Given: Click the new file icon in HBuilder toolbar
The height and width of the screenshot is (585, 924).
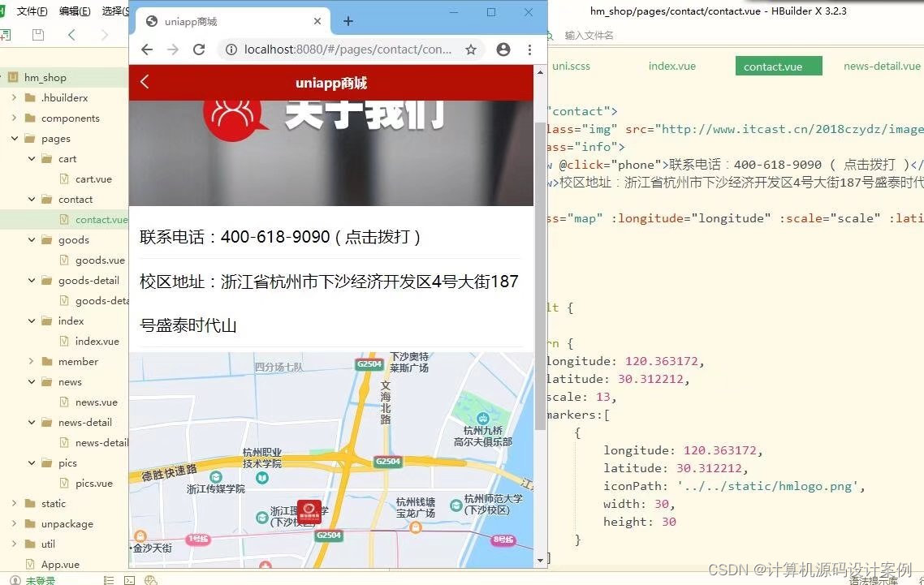Looking at the screenshot, I should point(6,35).
